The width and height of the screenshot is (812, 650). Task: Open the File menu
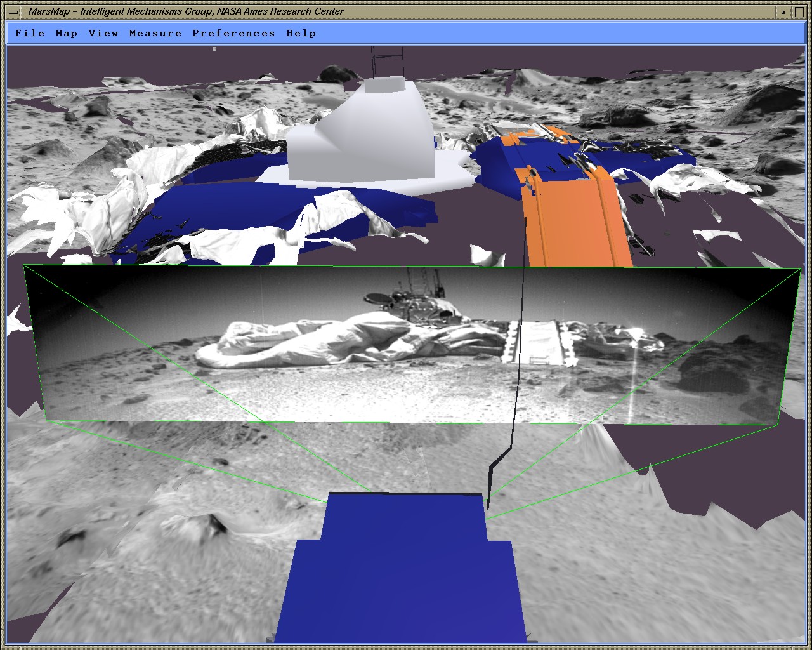(30, 33)
